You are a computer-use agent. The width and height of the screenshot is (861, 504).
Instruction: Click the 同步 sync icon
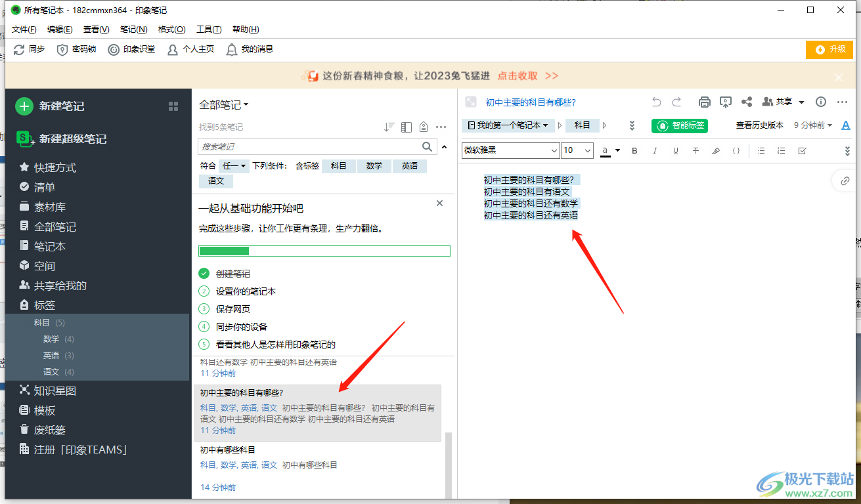tap(19, 49)
